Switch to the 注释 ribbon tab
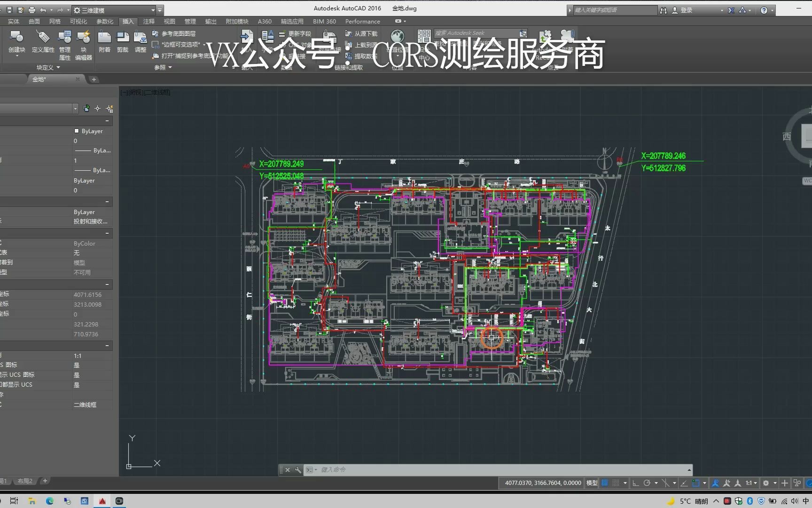 pyautogui.click(x=149, y=21)
